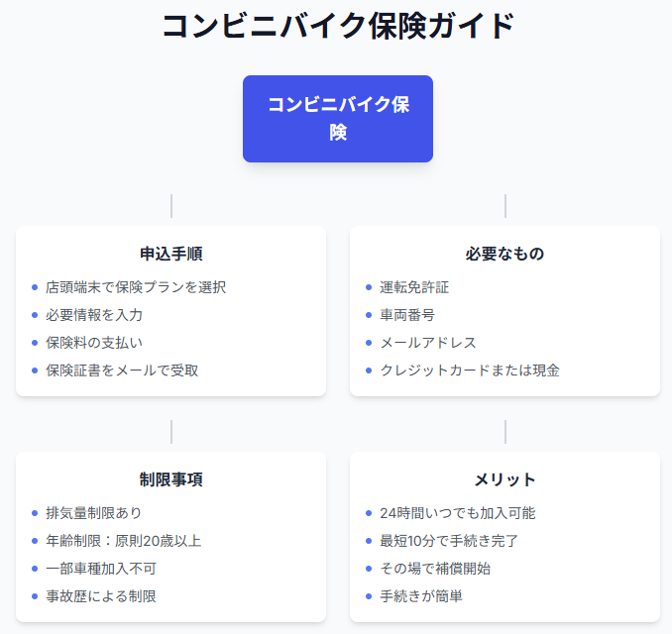Viewport: 672px width, 634px height.
Task: Click the 必要情報を入力 list item
Action: 94,315
